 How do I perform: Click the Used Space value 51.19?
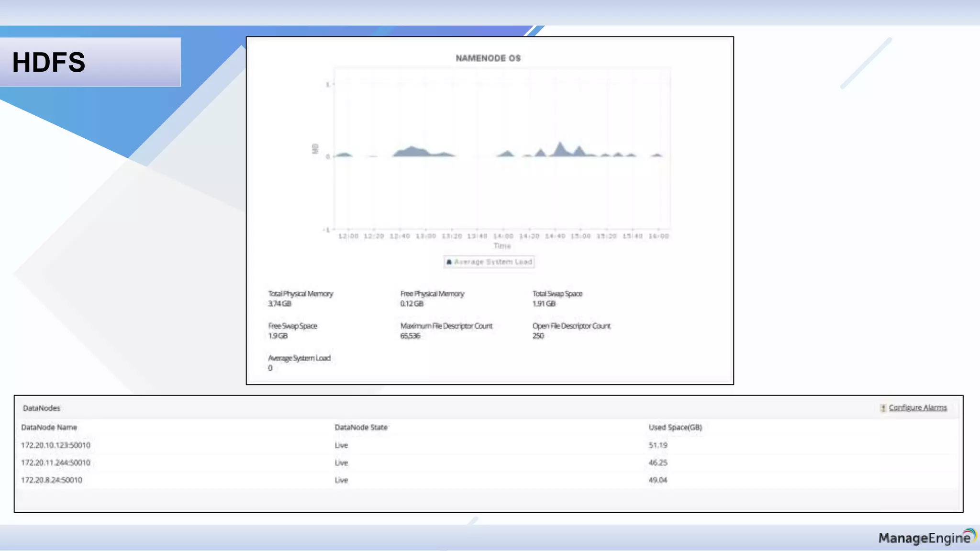click(657, 445)
